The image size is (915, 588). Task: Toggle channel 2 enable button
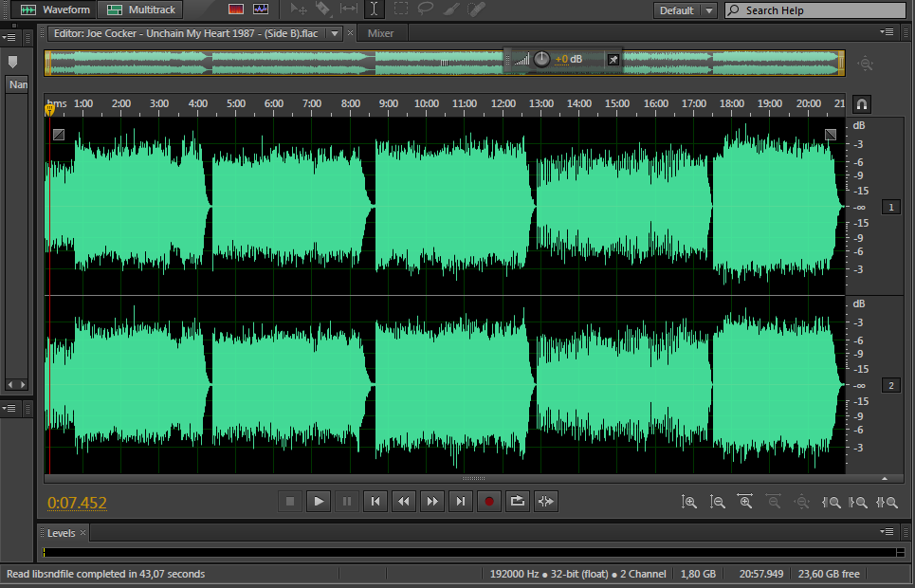pos(890,385)
